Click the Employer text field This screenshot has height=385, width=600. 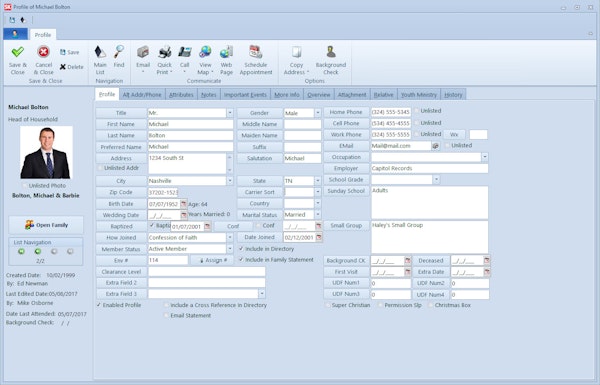(x=429, y=168)
